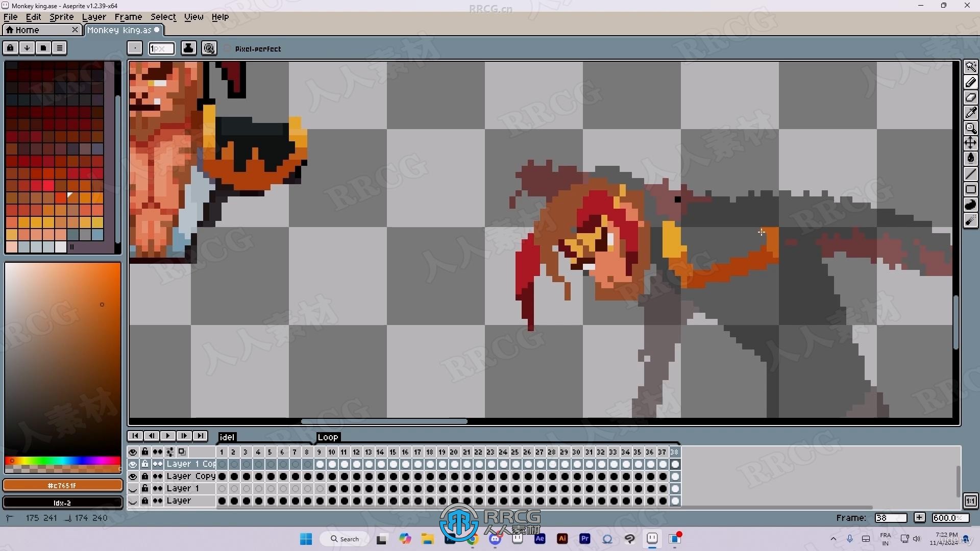980x551 pixels.
Task: Show the Layer 1 layer
Action: pos(133,489)
